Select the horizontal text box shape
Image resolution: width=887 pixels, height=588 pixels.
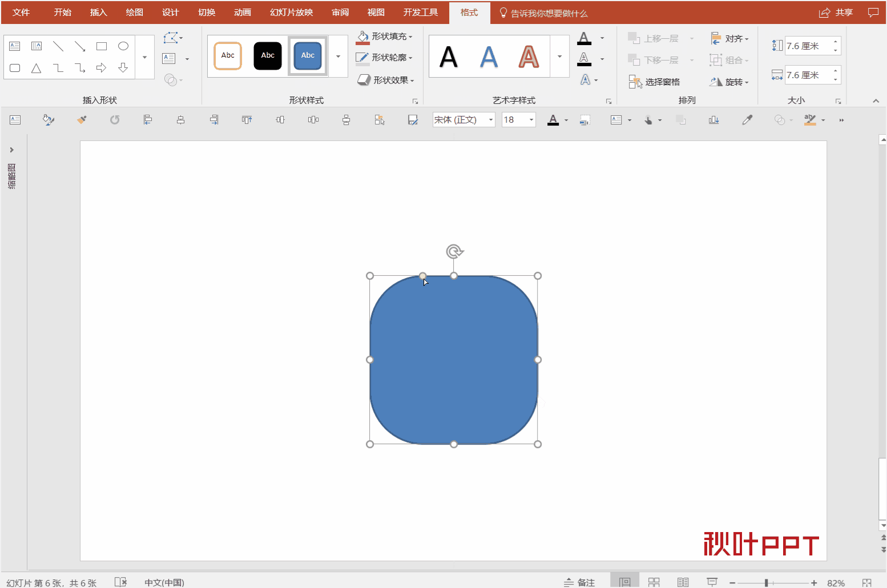[15, 46]
